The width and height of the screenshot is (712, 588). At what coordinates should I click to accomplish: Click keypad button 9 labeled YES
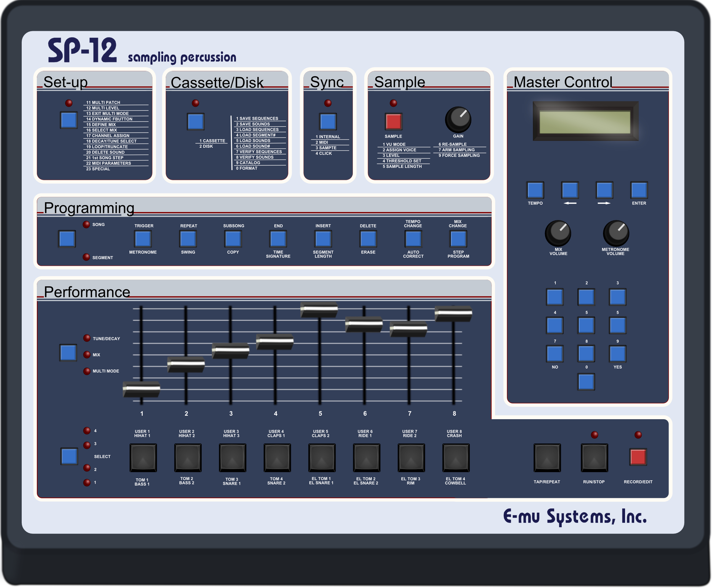pos(617,354)
